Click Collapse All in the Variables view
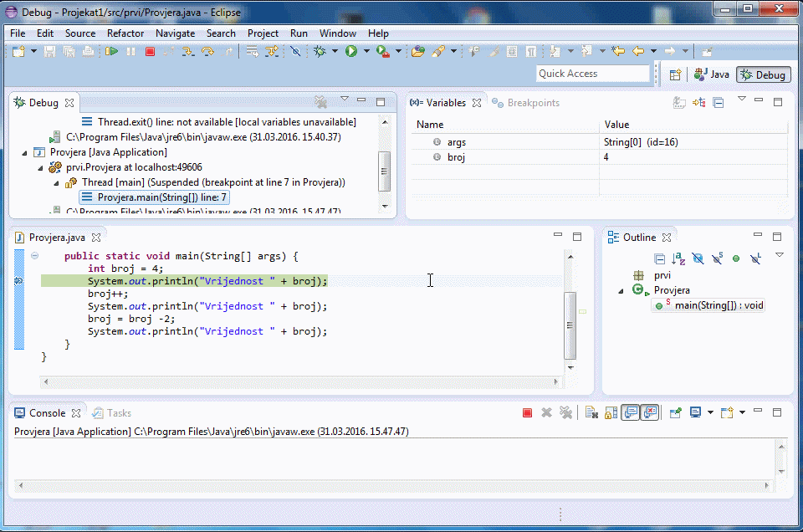This screenshot has width=803, height=532. [718, 103]
